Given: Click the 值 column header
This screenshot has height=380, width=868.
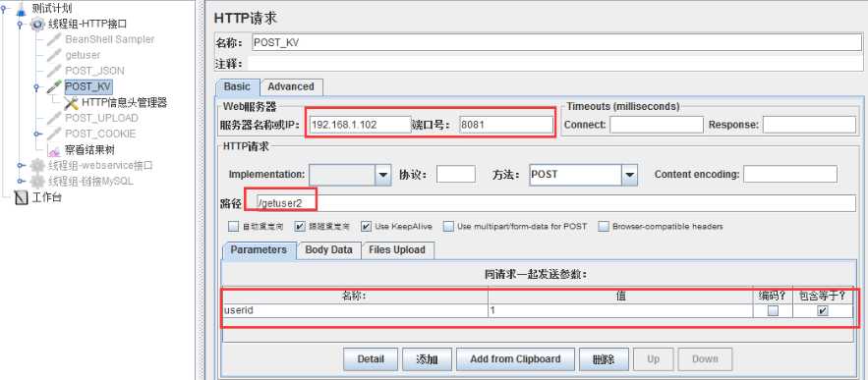Looking at the screenshot, I should point(620,296).
